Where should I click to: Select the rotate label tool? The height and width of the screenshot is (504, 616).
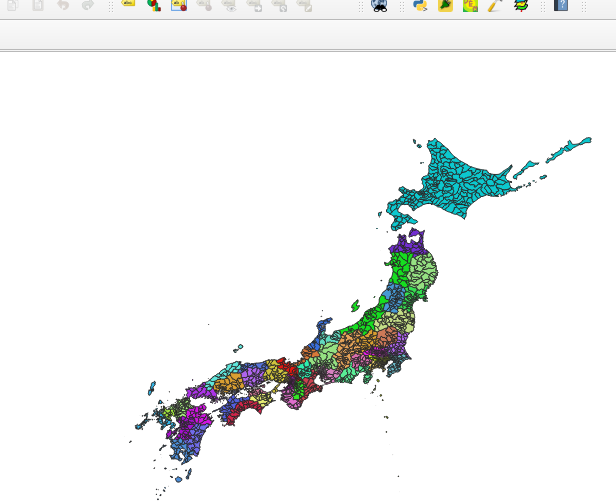click(x=279, y=5)
